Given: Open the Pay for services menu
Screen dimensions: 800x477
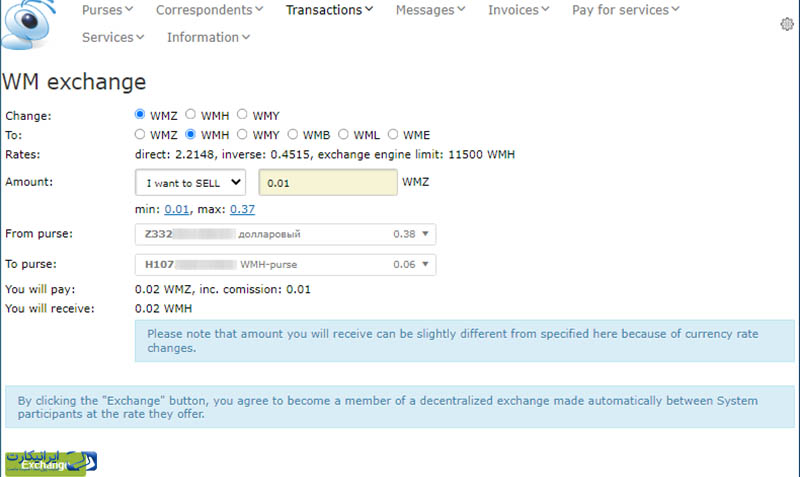Looking at the screenshot, I should click(x=626, y=10).
